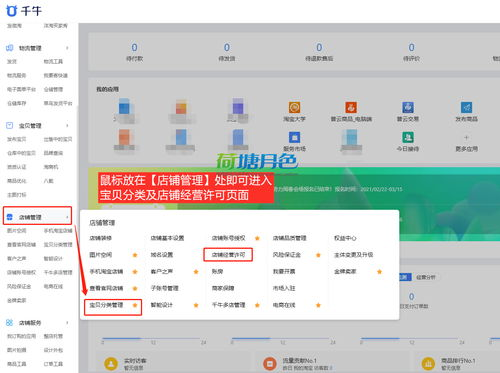The width and height of the screenshot is (500, 373).
Task: Open 子账号管理 in the popup menu
Action: click(164, 288)
